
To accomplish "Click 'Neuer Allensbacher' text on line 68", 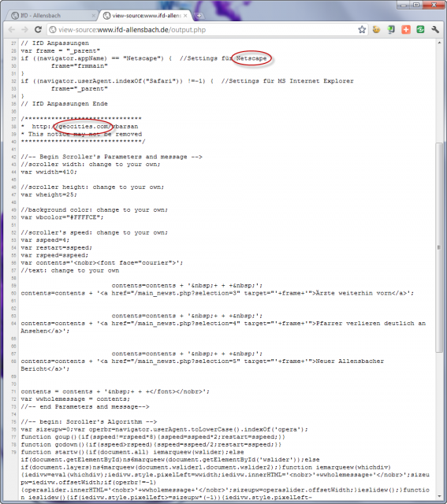I will (x=350, y=361).
